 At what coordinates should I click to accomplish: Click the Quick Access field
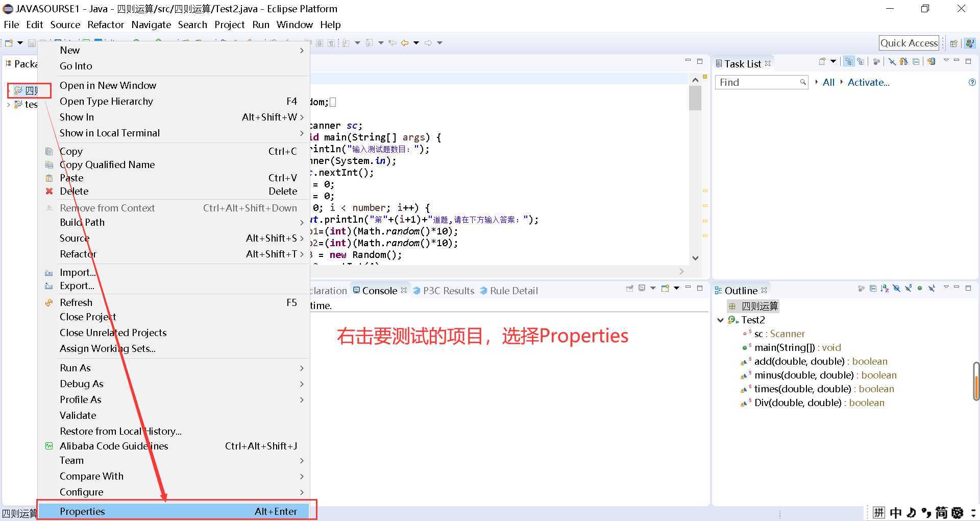coord(909,43)
